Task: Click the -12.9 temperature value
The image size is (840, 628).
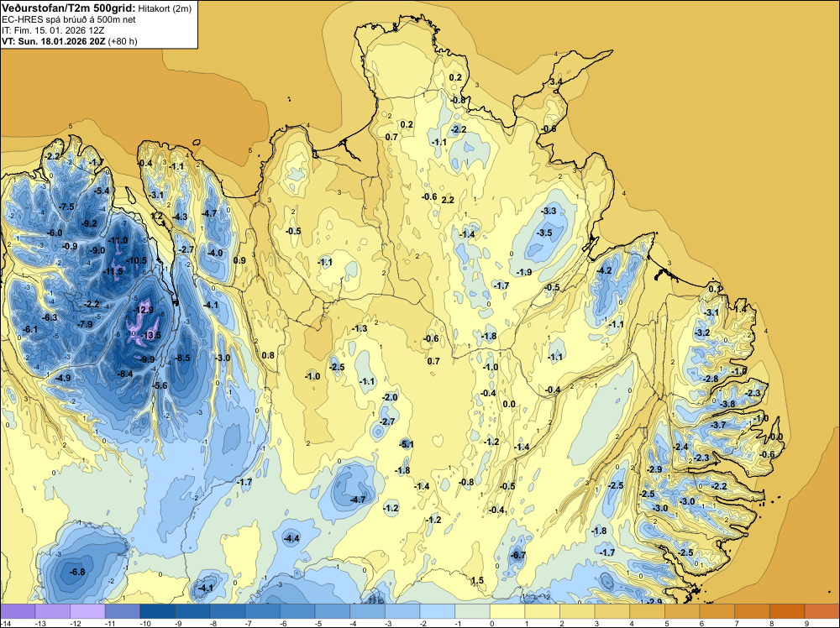Action: tap(143, 310)
